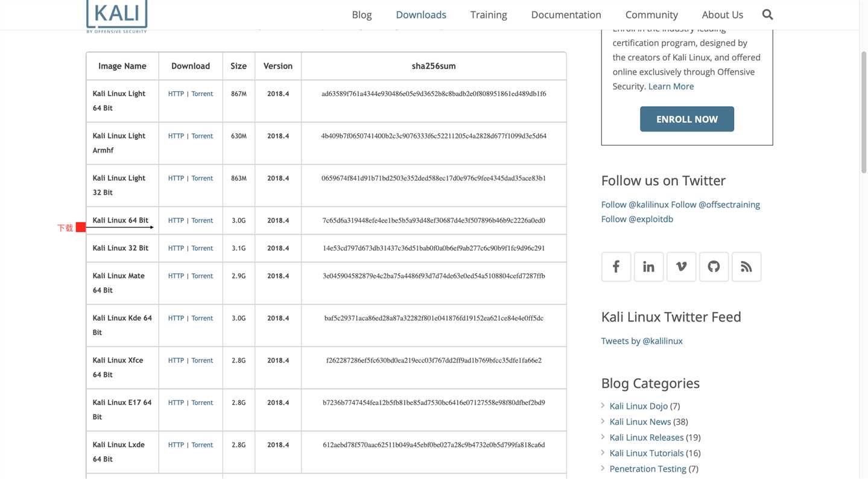
Task: Click the search magnifier icon
Action: (x=767, y=14)
